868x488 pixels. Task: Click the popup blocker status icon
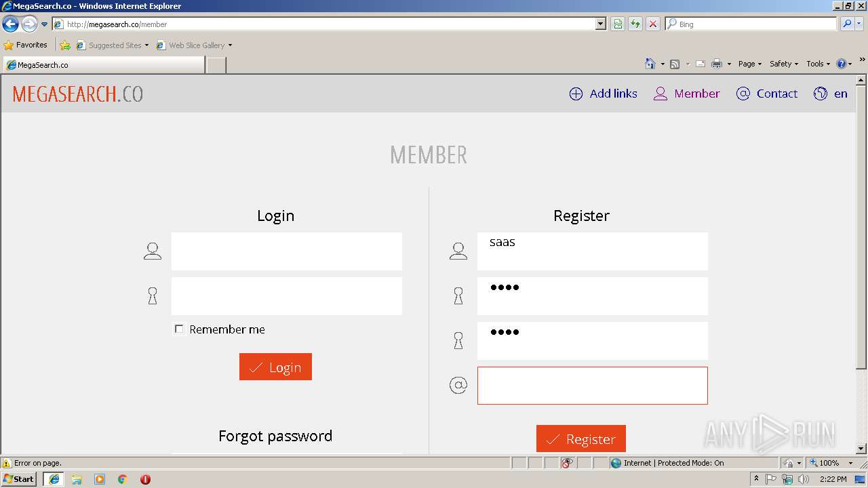pos(567,463)
